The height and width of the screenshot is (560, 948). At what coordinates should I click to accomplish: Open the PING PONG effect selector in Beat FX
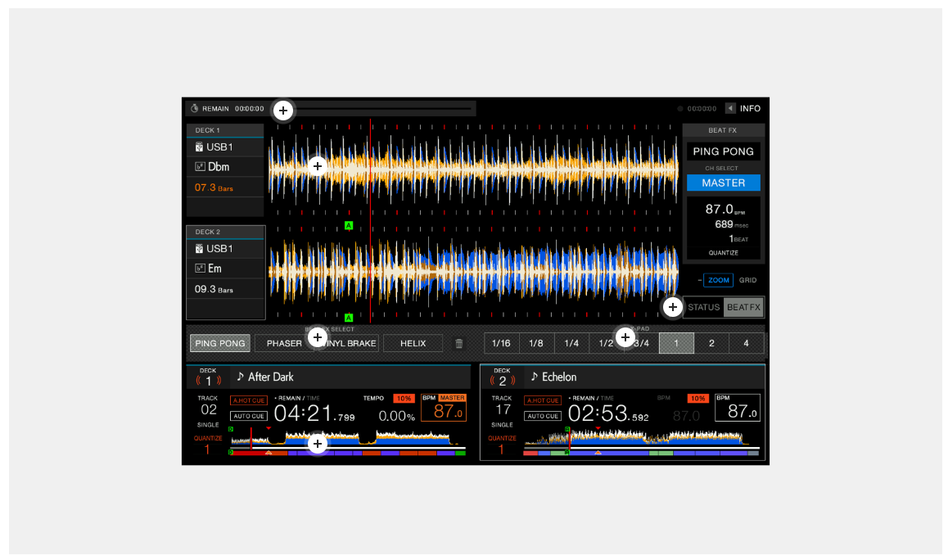[x=724, y=152]
